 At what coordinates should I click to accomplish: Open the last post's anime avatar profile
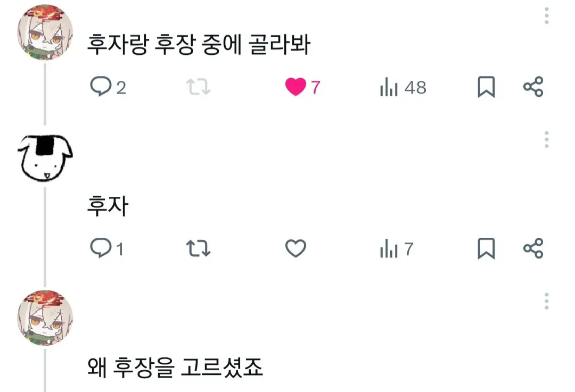45,318
